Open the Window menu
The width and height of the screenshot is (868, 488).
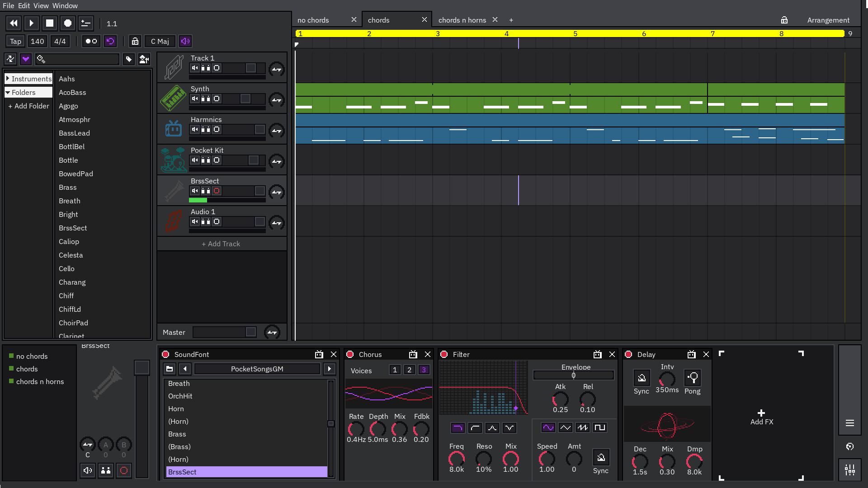tap(65, 5)
